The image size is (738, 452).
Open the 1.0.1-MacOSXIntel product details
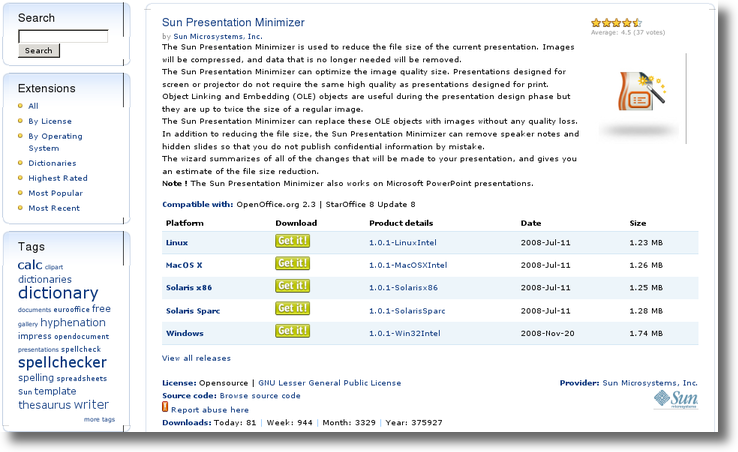click(408, 265)
